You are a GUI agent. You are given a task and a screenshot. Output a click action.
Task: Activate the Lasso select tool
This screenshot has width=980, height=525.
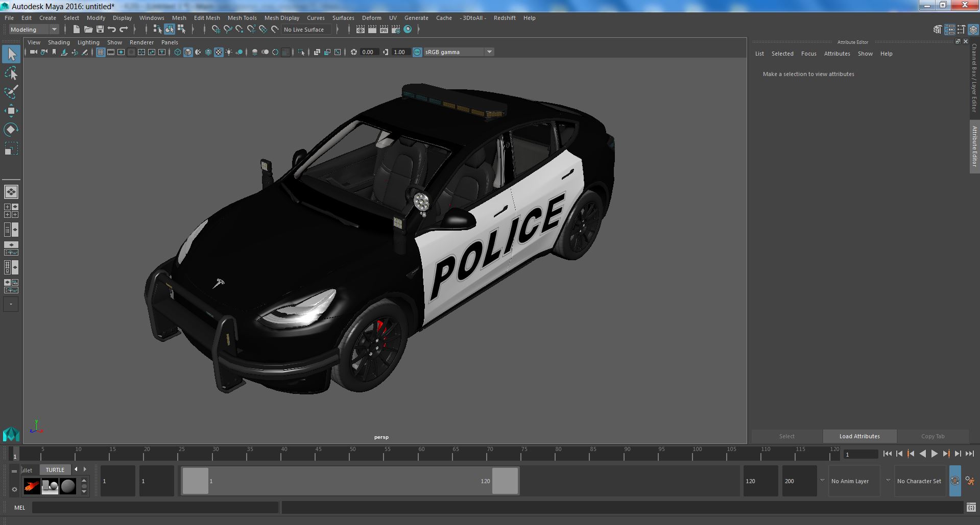click(x=11, y=73)
